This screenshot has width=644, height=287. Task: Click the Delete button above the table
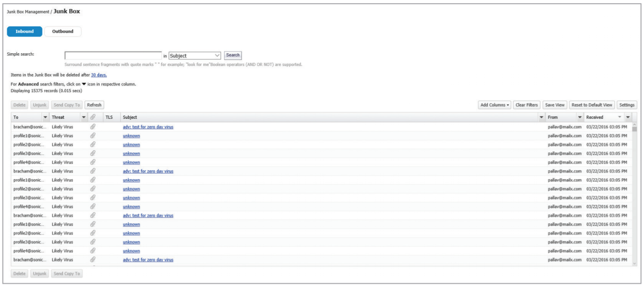(x=19, y=105)
